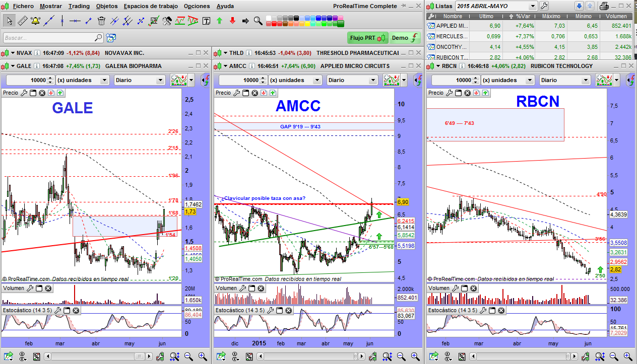The height and width of the screenshot is (364, 637).
Task: Click the chart window icon beside search box
Action: click(111, 38)
